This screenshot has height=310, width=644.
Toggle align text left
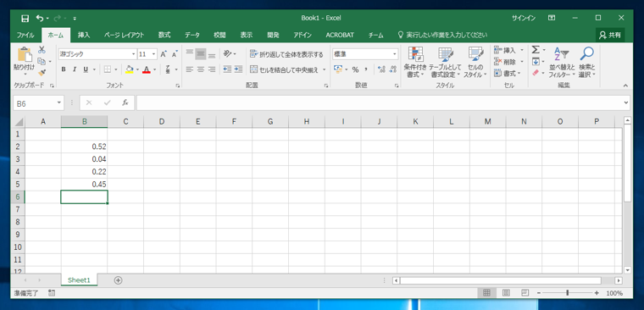pyautogui.click(x=189, y=69)
